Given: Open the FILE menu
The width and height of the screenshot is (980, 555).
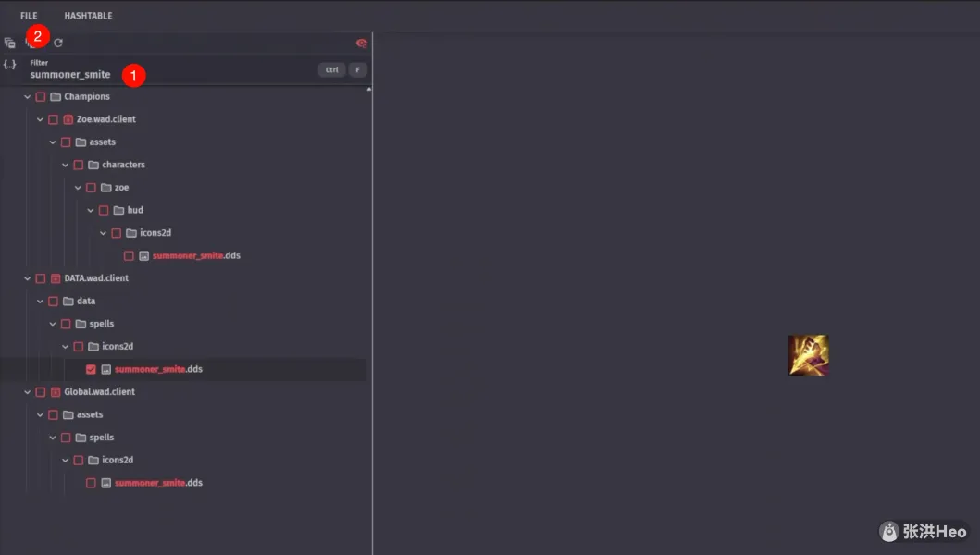Looking at the screenshot, I should (29, 16).
